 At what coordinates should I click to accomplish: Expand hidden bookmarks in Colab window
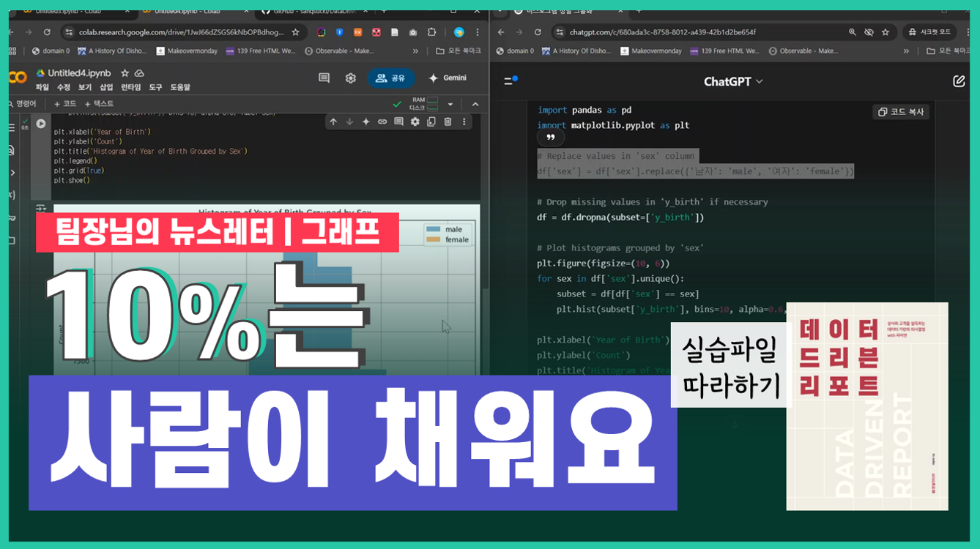[416, 51]
